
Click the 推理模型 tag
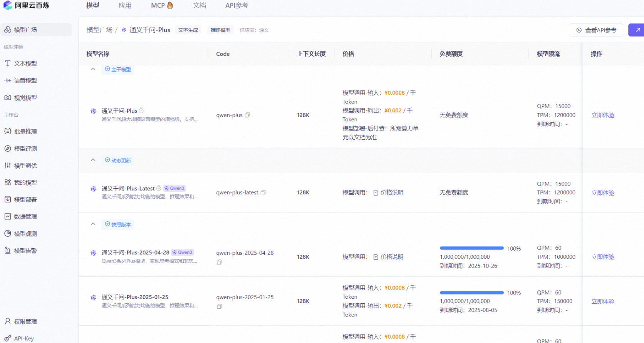pyautogui.click(x=220, y=30)
